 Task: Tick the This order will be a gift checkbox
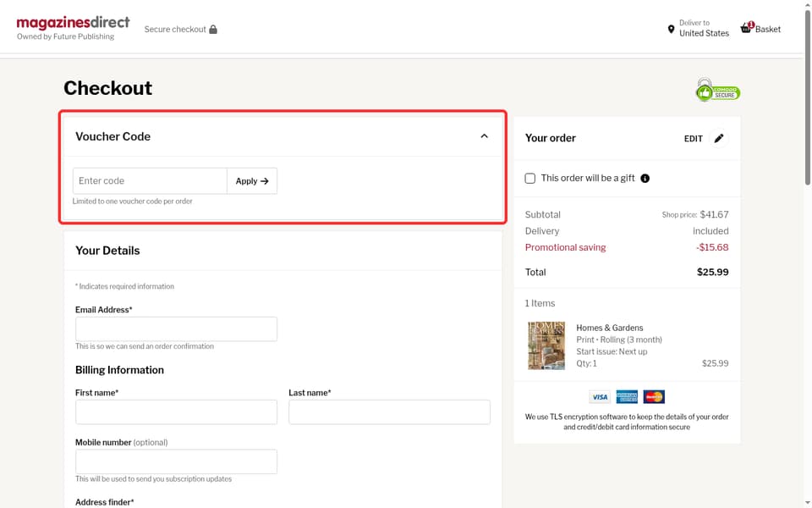point(529,179)
